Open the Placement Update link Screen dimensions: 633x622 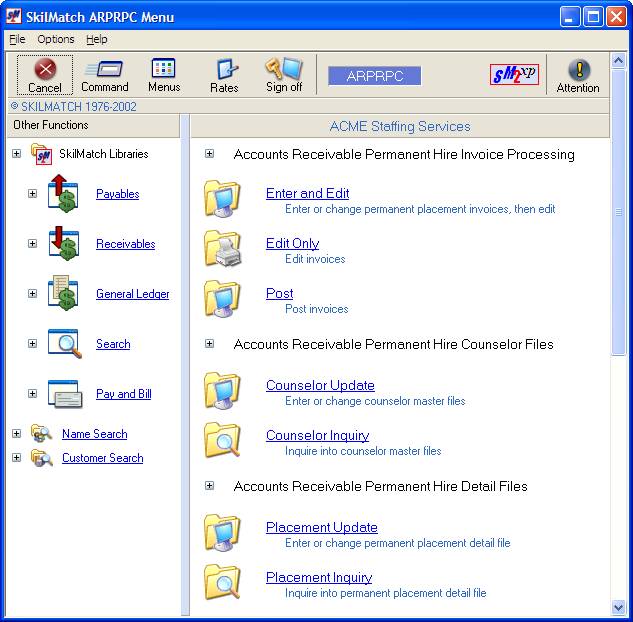tap(322, 528)
